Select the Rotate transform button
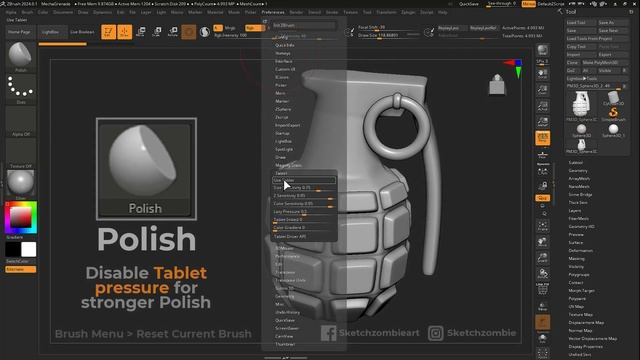 pyautogui.click(x=173, y=32)
